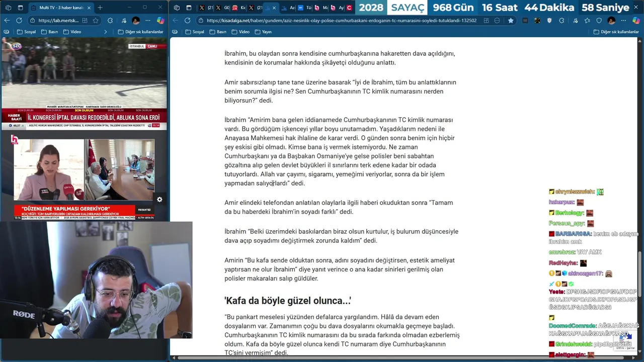Open Sosyal bookmarks folder in Multi TV window

[26, 32]
